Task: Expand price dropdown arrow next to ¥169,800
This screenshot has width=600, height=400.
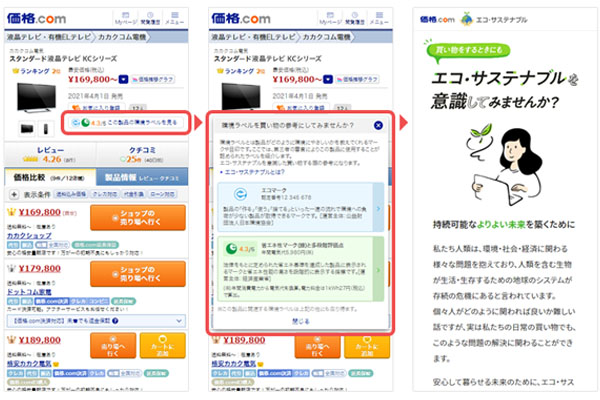Action: point(123,79)
